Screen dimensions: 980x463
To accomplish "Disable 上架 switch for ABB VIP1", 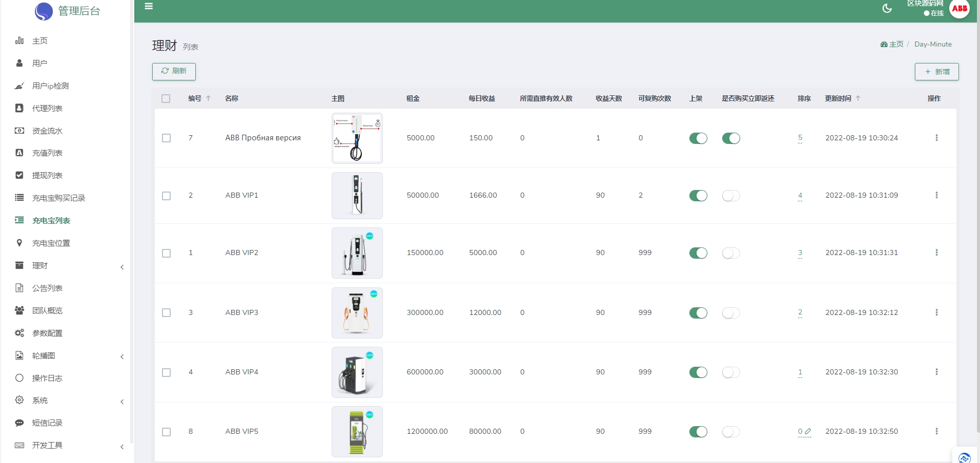I will tap(698, 195).
